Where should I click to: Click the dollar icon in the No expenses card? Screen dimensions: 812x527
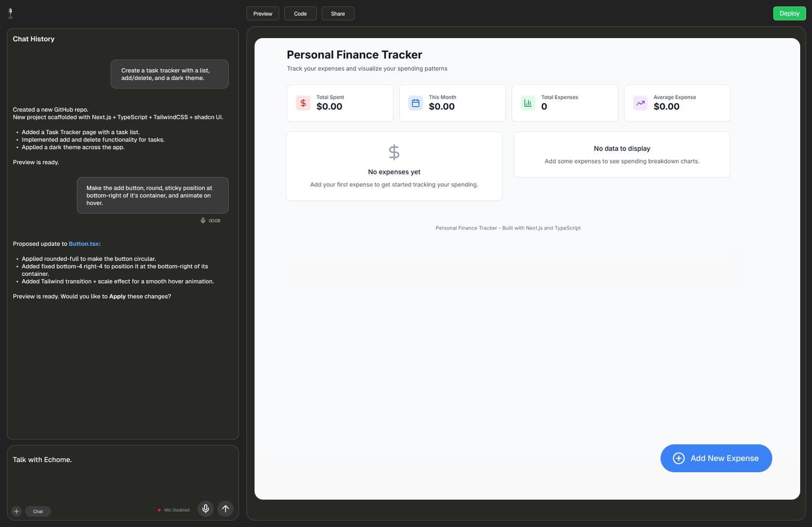(394, 152)
